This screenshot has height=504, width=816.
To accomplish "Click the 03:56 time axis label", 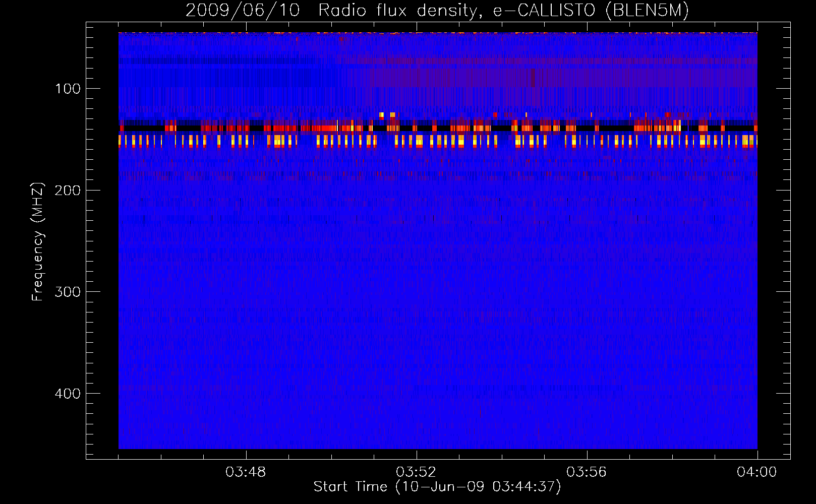I will tap(587, 472).
